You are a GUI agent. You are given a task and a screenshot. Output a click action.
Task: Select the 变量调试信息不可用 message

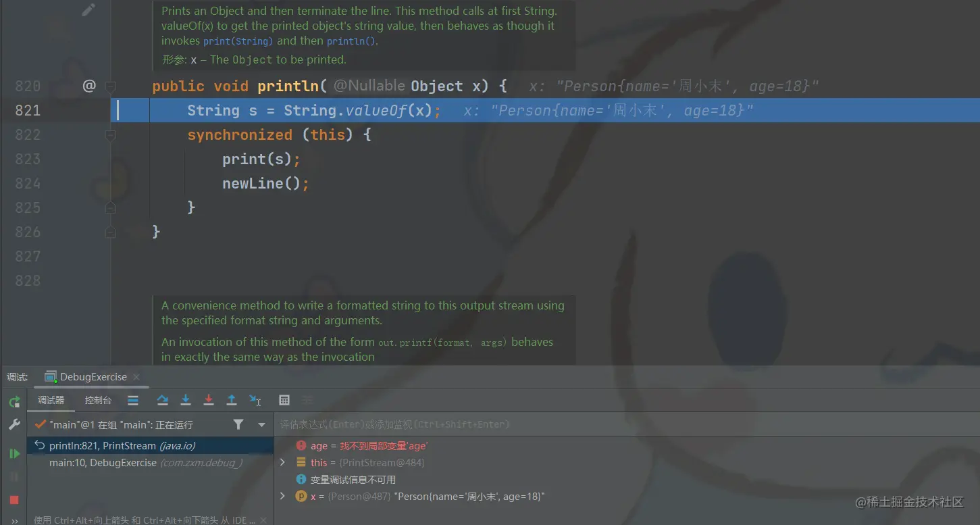click(353, 479)
